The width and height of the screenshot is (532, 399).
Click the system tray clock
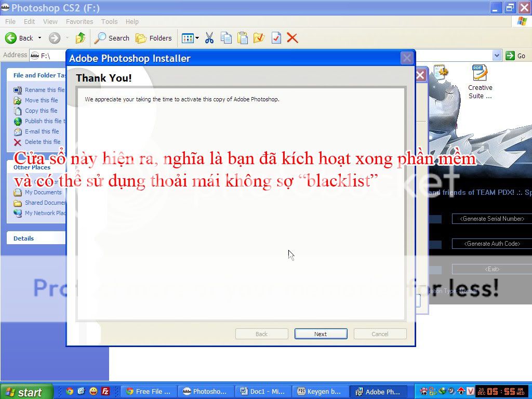point(501,392)
